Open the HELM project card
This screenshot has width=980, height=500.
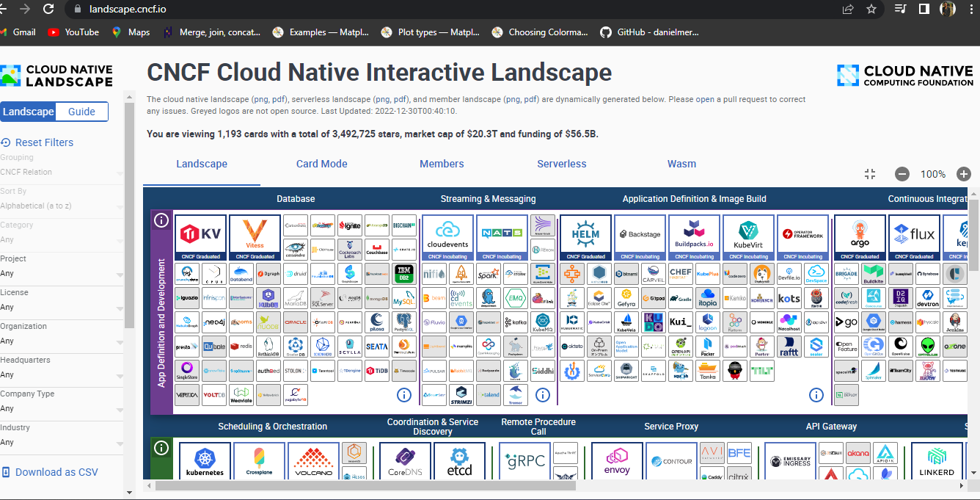tap(585, 237)
